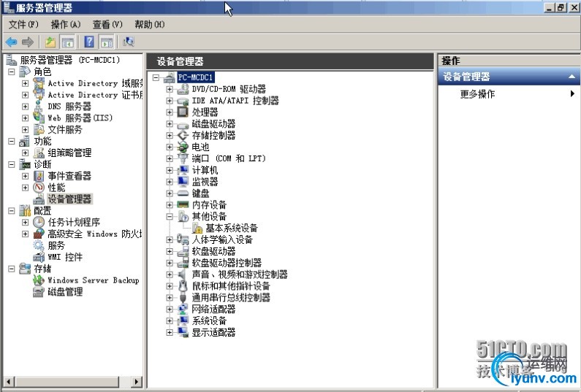Click the Back arrow toolbar icon
Screen dimensions: 581x392
coord(12,42)
